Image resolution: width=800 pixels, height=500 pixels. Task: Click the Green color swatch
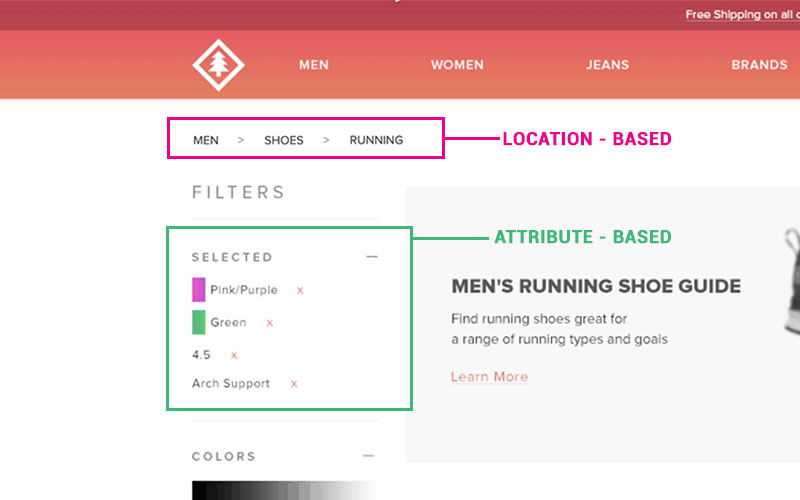click(198, 322)
